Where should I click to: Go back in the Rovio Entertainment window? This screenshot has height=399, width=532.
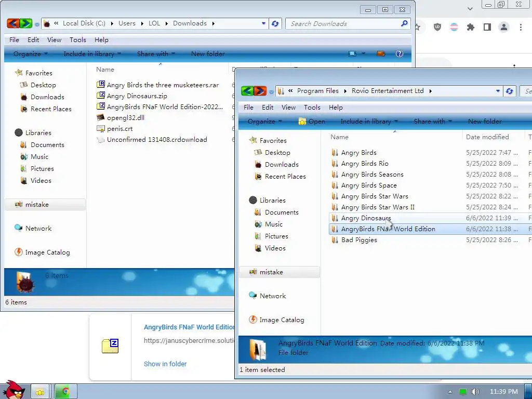click(x=247, y=90)
